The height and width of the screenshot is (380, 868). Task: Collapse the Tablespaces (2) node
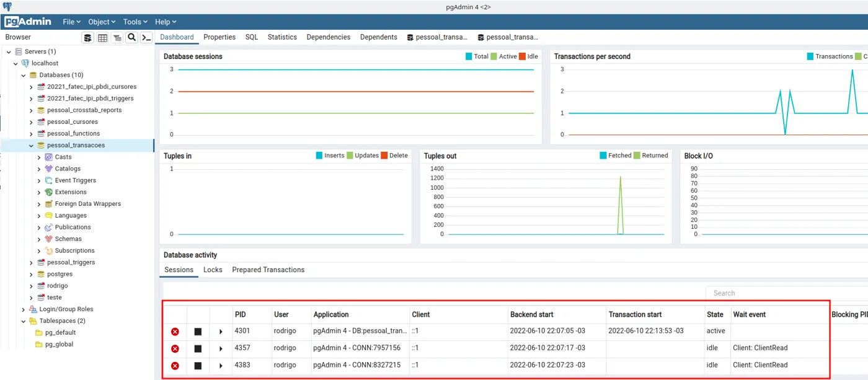(x=24, y=321)
